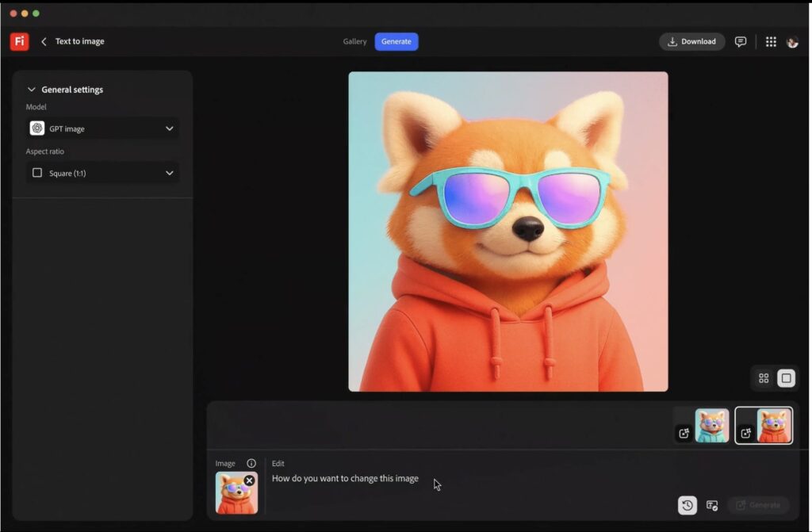The image size is (812, 532).
Task: Click the Download button
Action: click(x=691, y=41)
